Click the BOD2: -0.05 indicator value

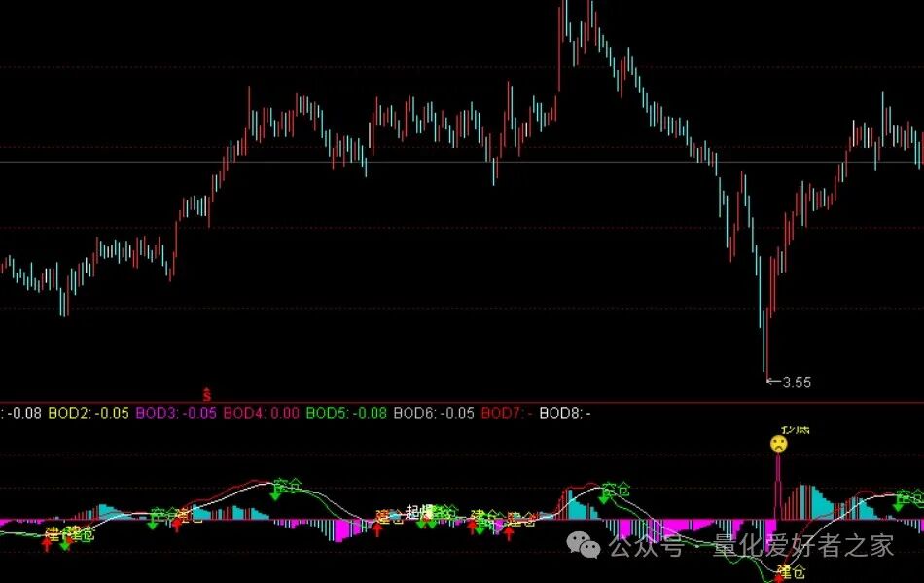click(89, 413)
